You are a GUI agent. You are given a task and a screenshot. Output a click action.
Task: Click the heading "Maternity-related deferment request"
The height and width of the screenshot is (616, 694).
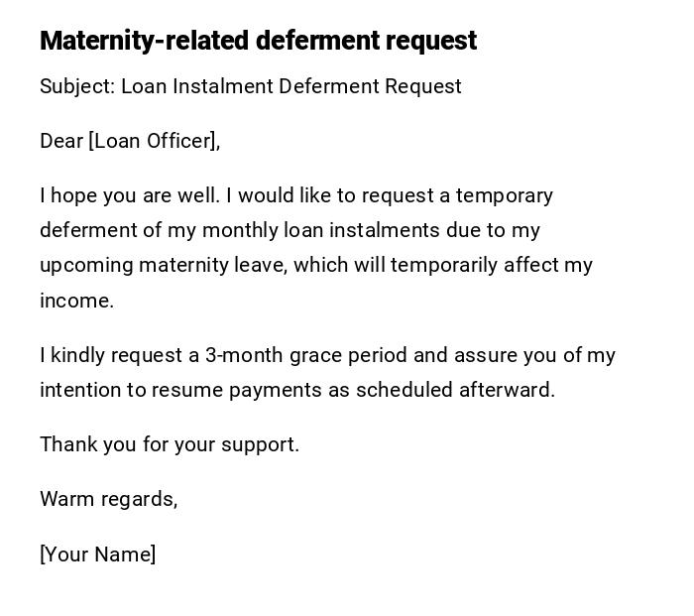click(258, 41)
